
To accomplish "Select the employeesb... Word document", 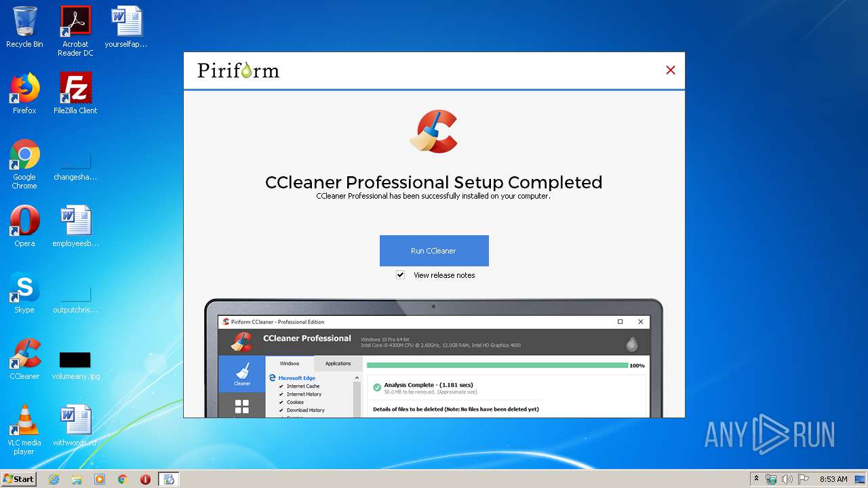I will [x=75, y=226].
